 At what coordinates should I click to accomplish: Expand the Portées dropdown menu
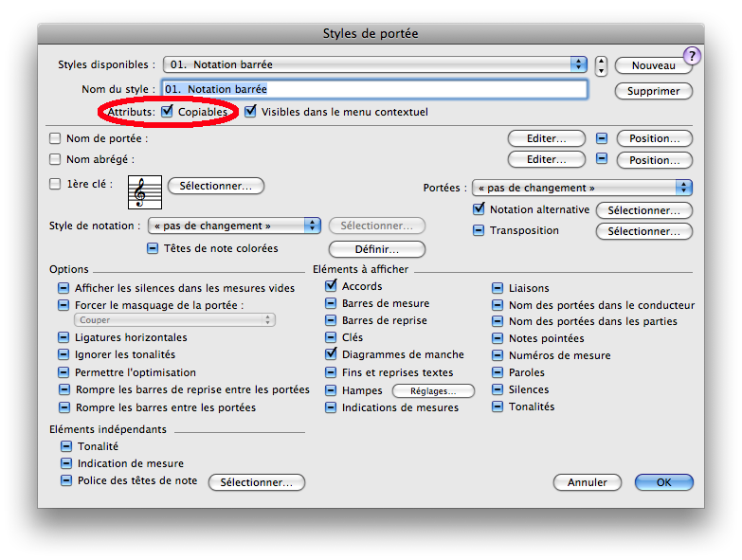coord(582,188)
